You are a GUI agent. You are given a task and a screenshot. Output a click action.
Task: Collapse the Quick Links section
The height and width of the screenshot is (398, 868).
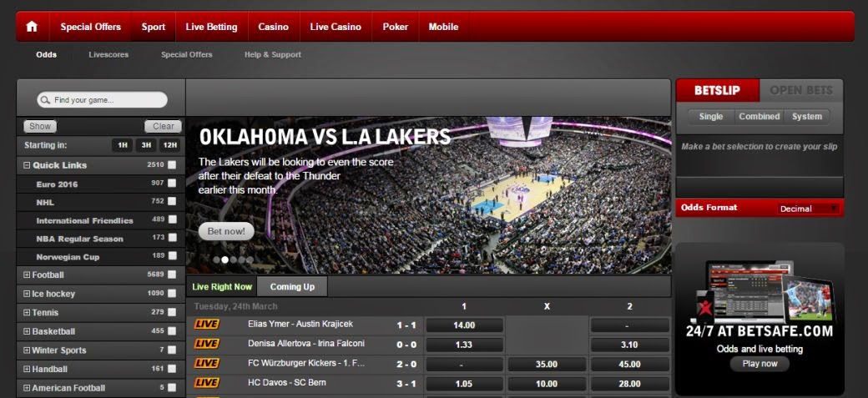27,165
